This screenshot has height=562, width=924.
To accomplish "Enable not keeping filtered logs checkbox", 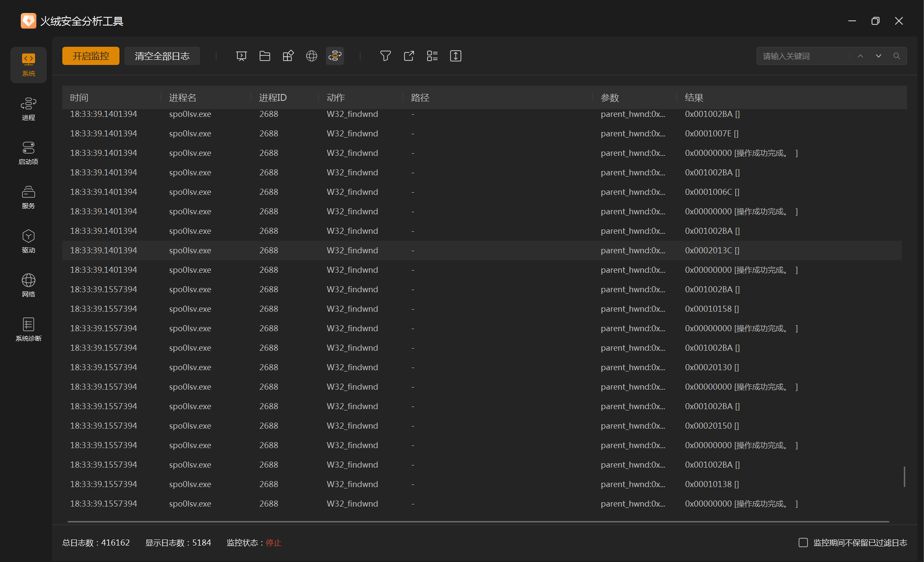I will (x=803, y=543).
